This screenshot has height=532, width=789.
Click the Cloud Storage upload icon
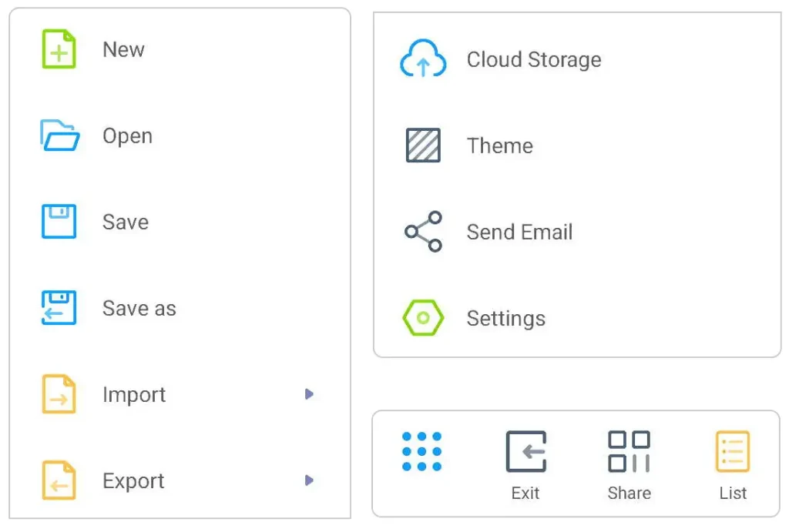(x=423, y=59)
